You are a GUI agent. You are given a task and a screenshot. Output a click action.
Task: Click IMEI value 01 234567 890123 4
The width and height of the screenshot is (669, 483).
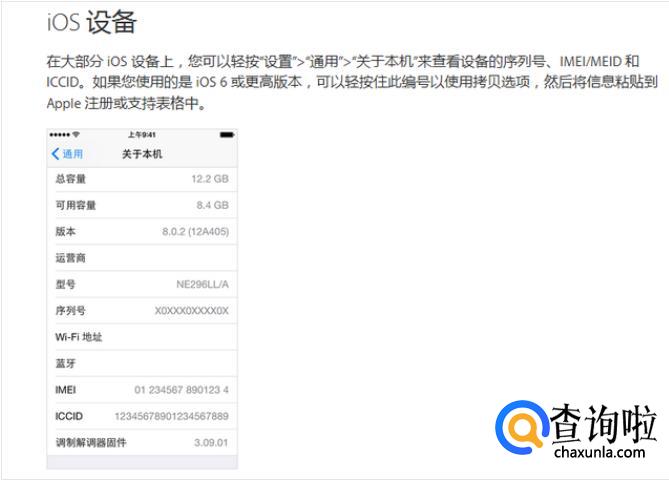click(181, 390)
